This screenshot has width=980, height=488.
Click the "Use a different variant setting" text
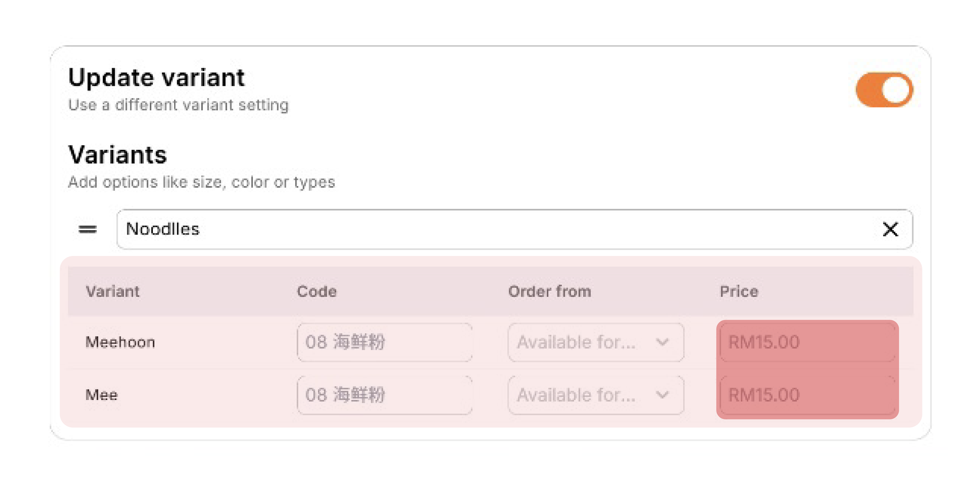(x=178, y=105)
